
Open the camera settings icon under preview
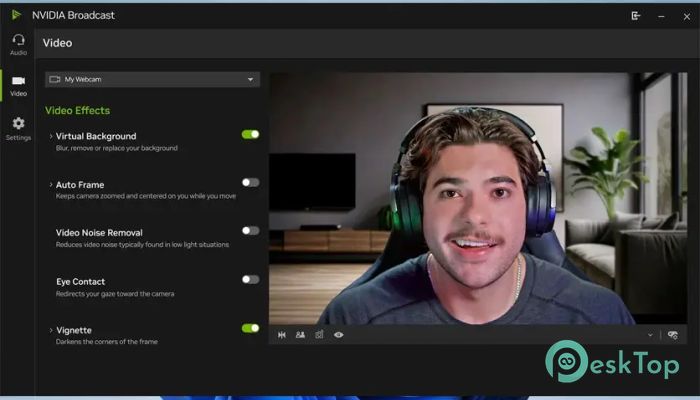click(x=673, y=335)
